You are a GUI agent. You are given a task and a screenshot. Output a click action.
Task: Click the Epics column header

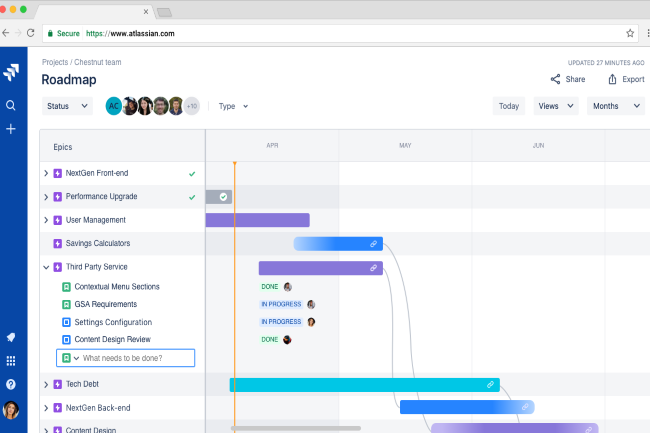click(63, 147)
